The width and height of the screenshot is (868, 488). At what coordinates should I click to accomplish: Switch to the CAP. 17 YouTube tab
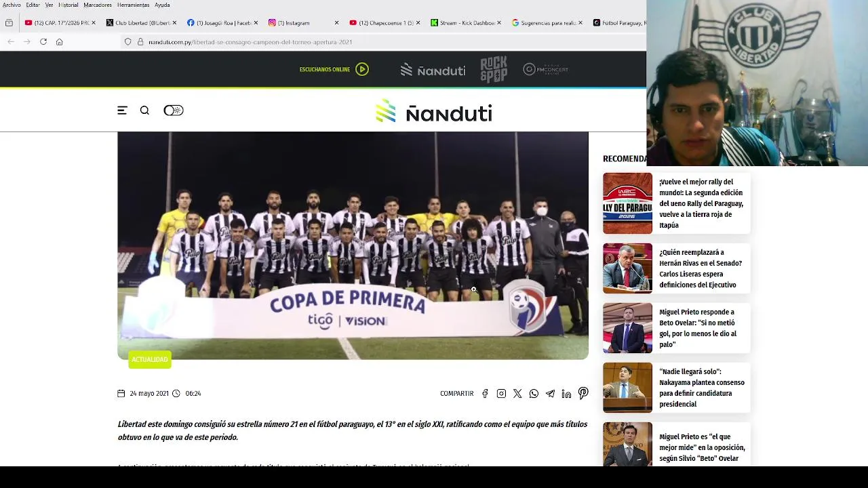(57, 22)
